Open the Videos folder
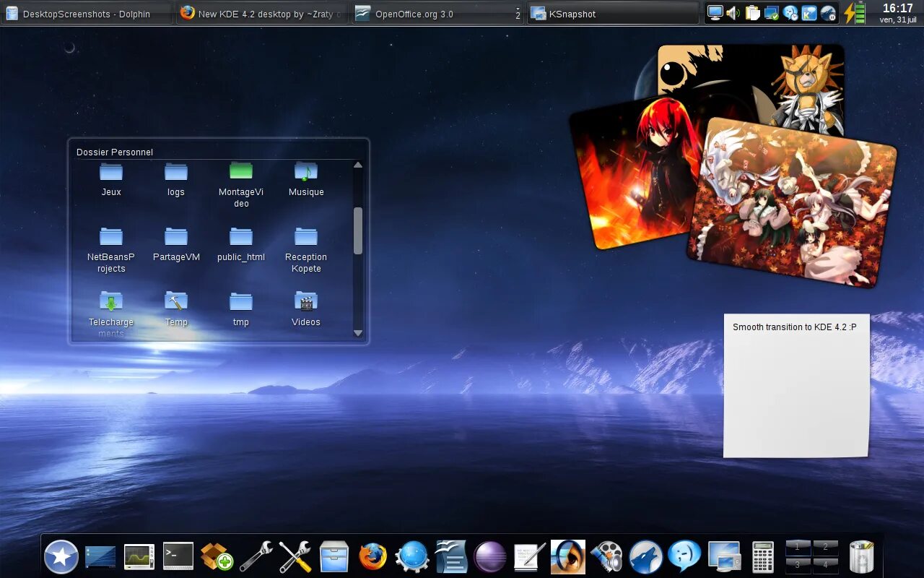Screen dimensions: 924x578 coord(306,309)
